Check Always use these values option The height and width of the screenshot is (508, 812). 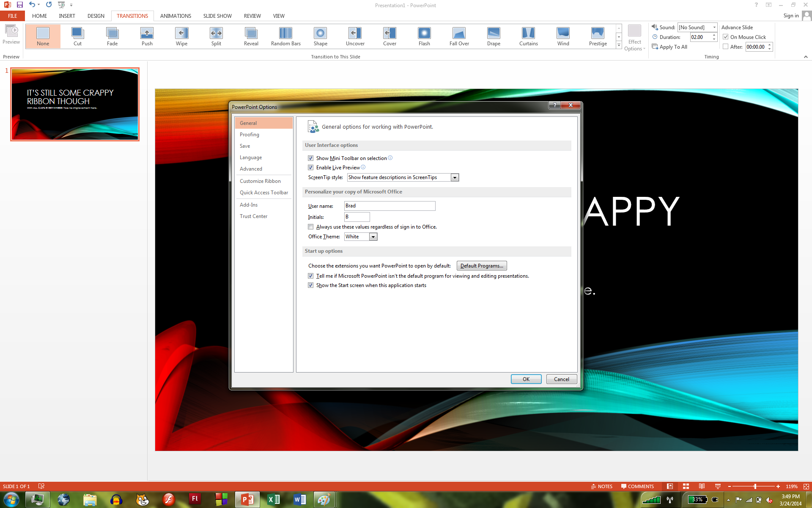(311, 227)
